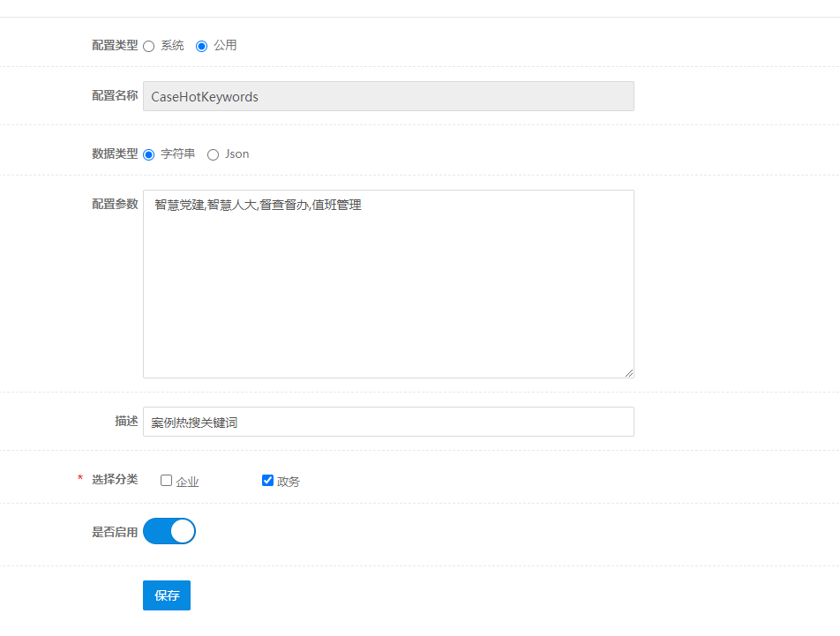Select the 系统 radio button
Screen dimensions: 840x636
click(149, 47)
